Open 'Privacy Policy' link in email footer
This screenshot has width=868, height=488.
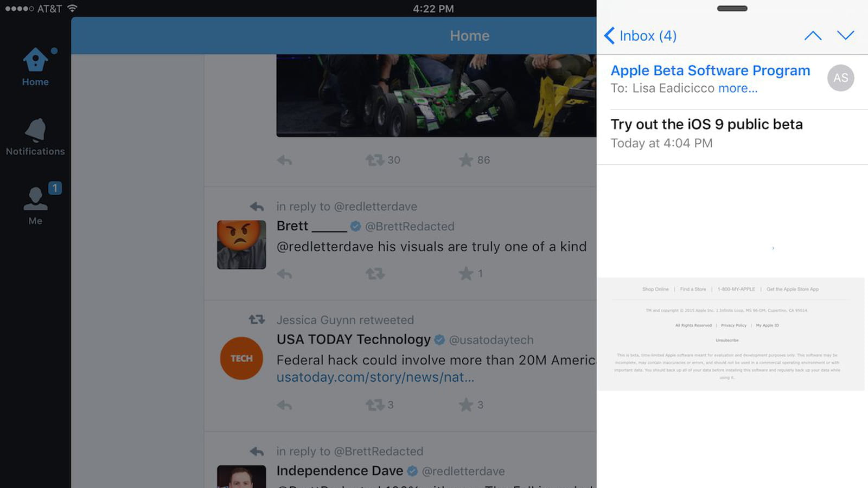coord(733,325)
